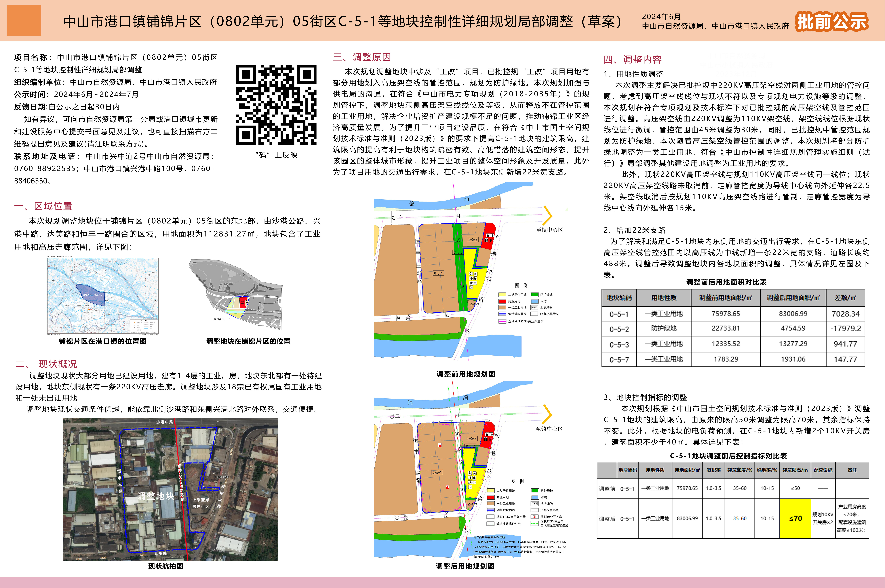
Task: Click the ≤50 building height cell
Action: click(x=795, y=488)
